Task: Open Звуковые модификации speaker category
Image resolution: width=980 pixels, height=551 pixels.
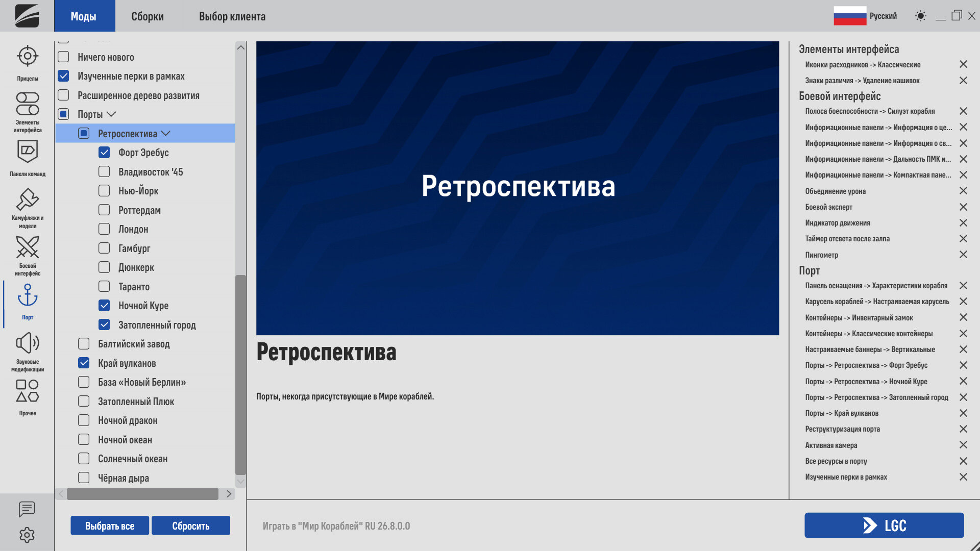Action: 28,351
